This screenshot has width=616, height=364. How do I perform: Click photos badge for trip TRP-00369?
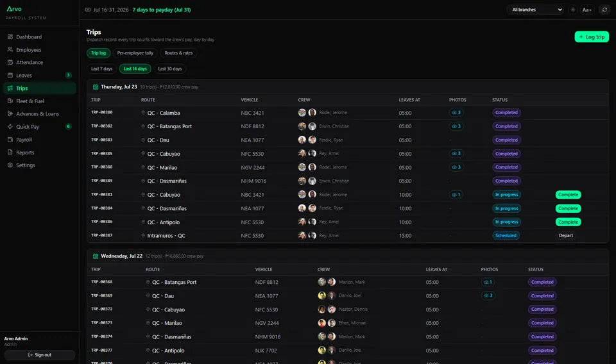[x=488, y=296]
